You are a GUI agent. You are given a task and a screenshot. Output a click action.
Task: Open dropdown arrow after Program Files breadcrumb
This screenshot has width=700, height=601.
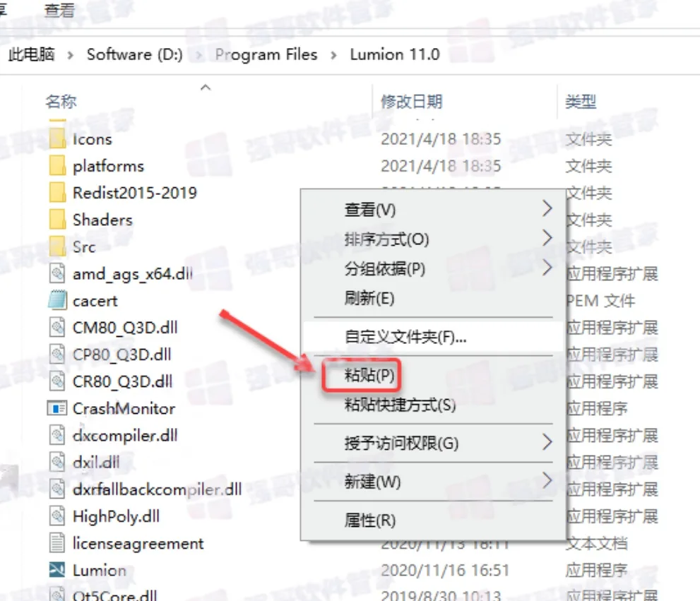333,55
